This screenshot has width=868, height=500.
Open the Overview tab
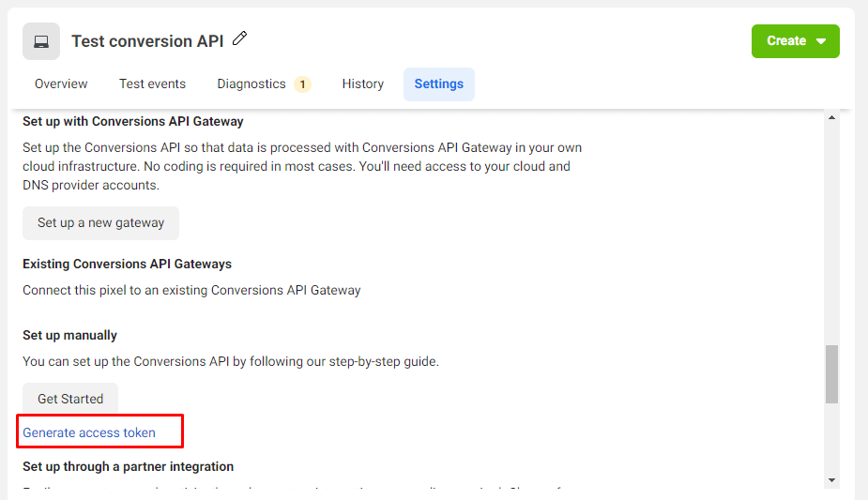[x=61, y=84]
